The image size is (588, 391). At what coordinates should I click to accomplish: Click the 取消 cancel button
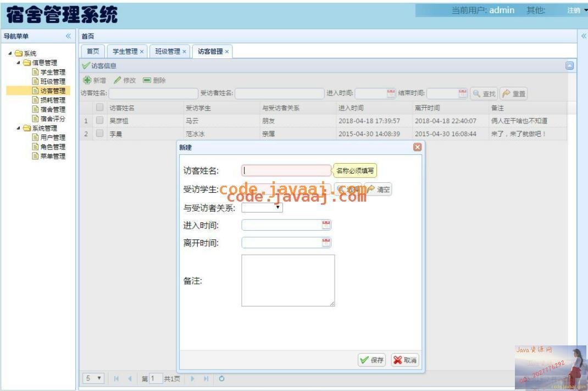click(x=405, y=360)
